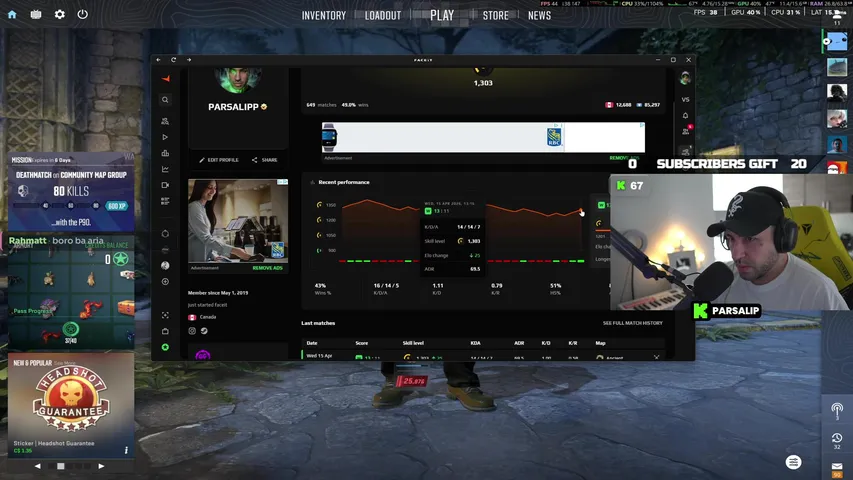
Task: Open recent teammates clock icon
Action: pyautogui.click(x=837, y=438)
